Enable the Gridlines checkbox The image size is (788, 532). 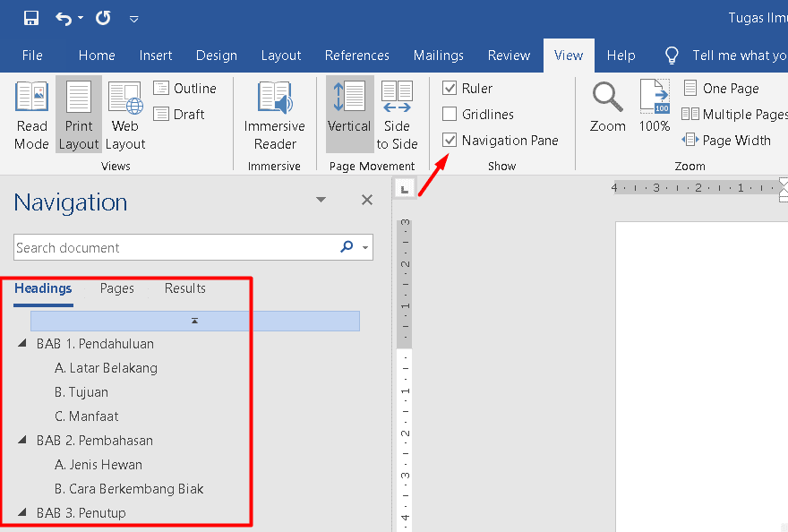[x=450, y=115]
